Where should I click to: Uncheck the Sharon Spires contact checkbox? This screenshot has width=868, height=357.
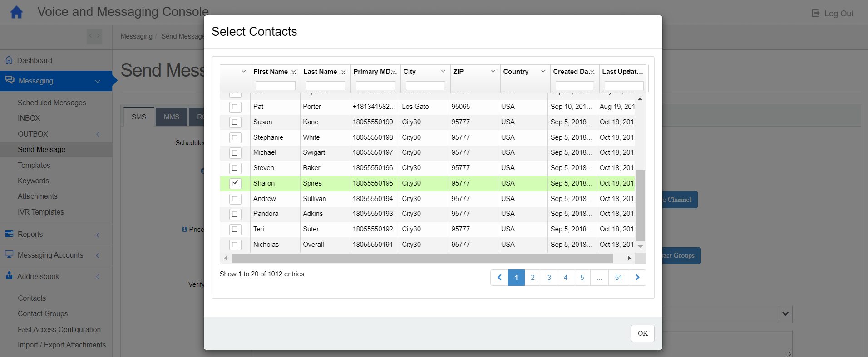235,183
